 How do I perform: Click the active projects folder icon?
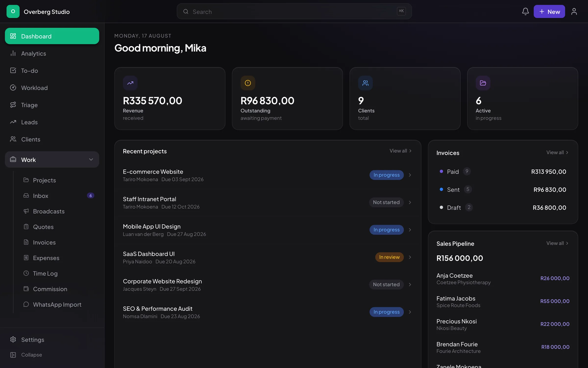(483, 83)
